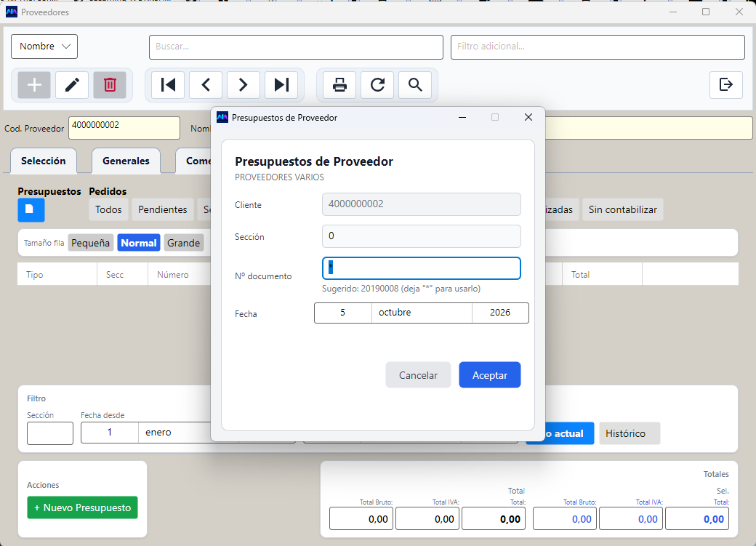Add a new supplier record
This screenshot has width=756, height=546.
pos(34,85)
